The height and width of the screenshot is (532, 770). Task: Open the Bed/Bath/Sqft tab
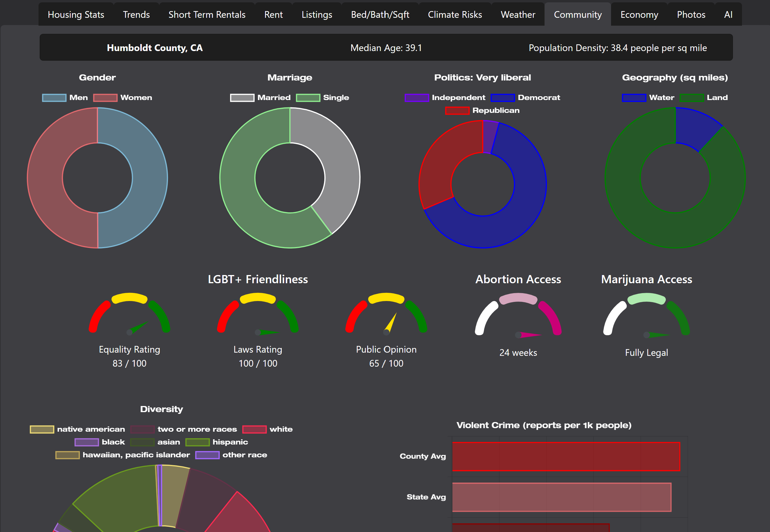[380, 14]
